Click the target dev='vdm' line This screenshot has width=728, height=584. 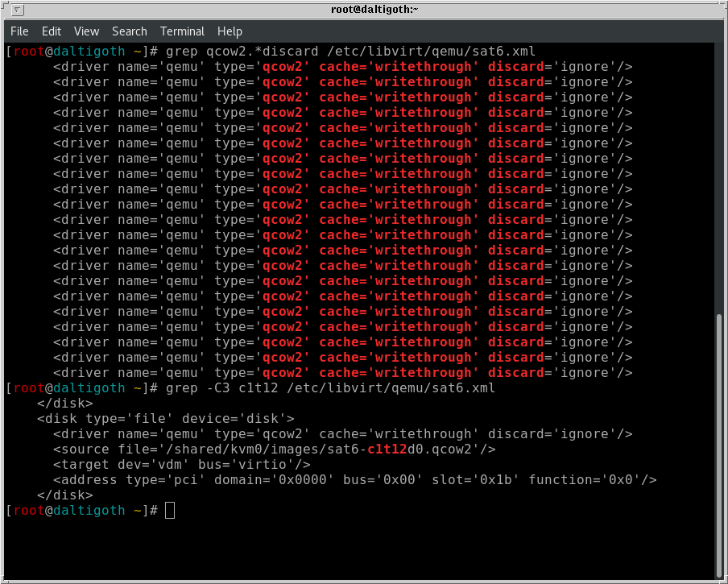click(181, 465)
